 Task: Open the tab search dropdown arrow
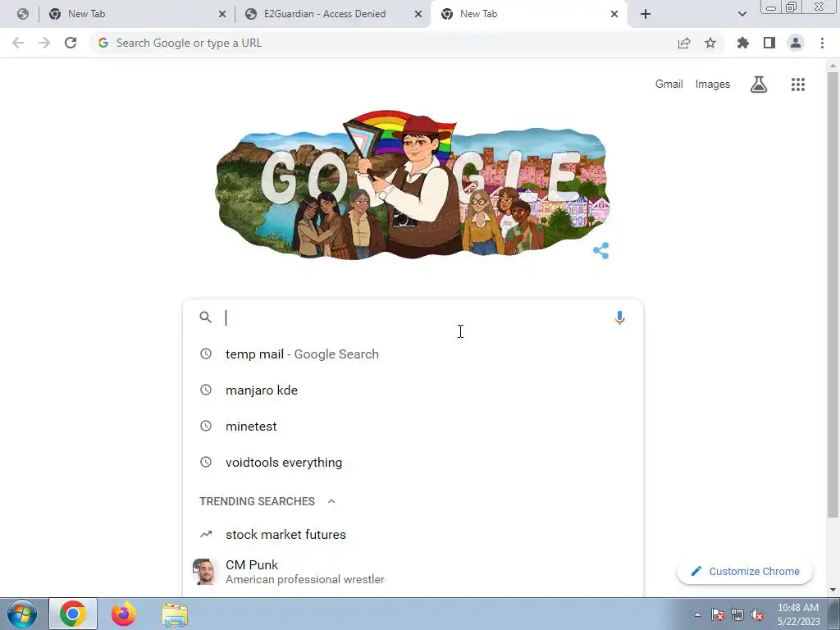[x=742, y=14]
